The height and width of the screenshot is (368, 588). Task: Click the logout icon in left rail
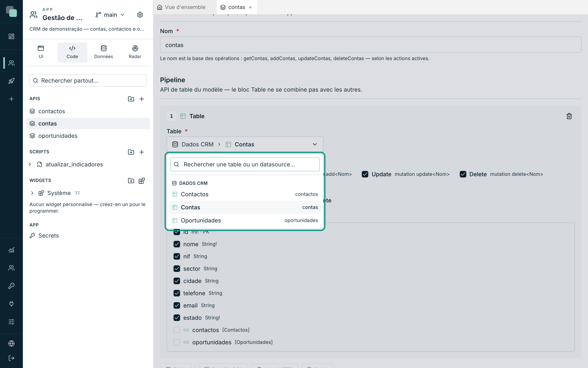[11, 358]
